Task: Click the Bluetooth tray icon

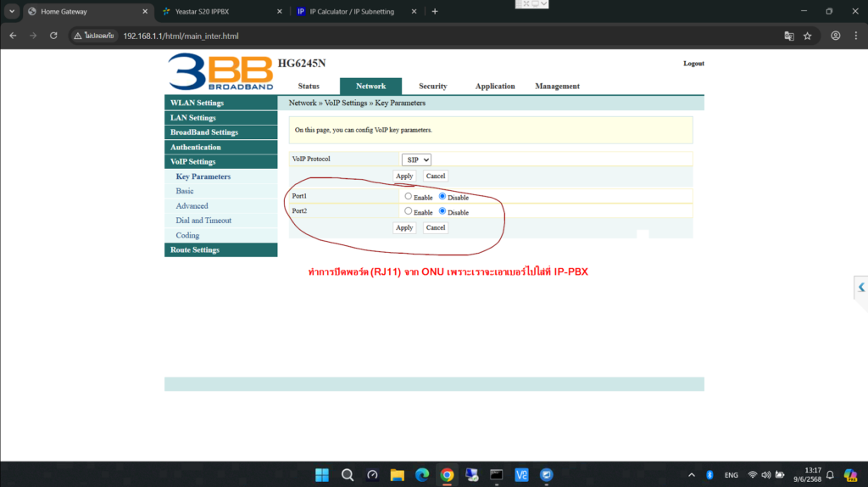Action: 709,475
